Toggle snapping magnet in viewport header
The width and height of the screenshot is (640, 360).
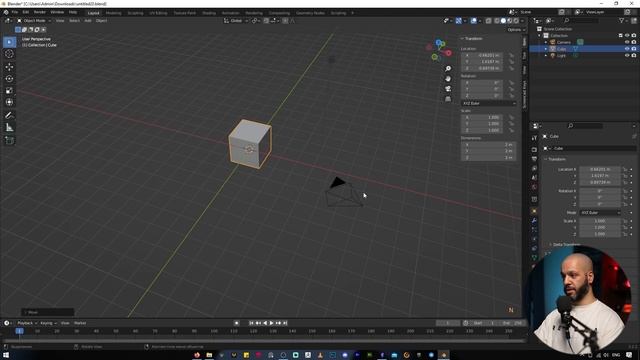[x=266, y=20]
